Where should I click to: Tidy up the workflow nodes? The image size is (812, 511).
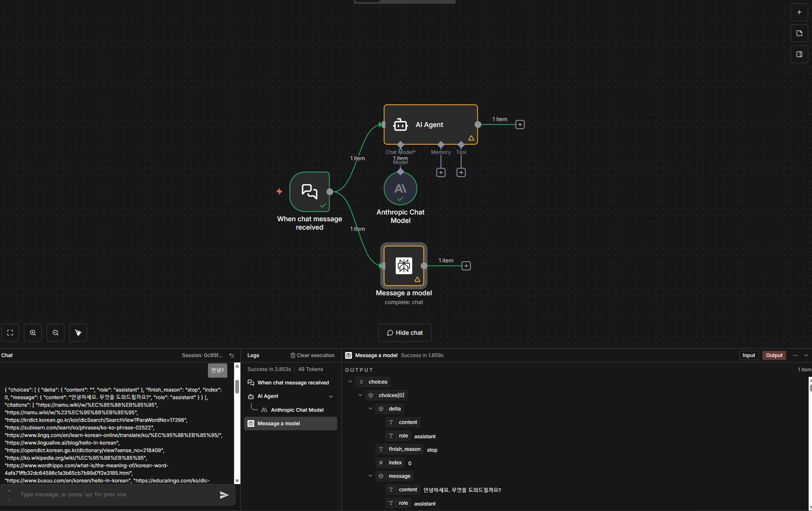point(78,333)
